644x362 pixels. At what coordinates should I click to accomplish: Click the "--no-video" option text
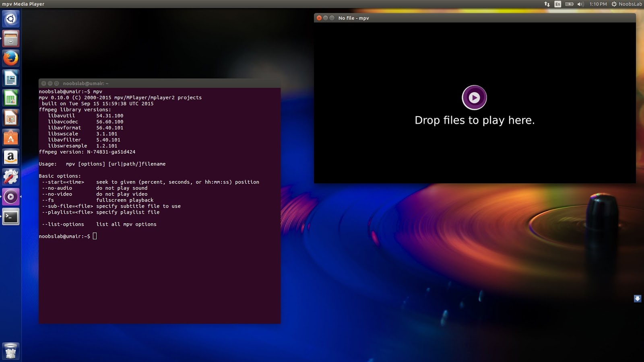[57, 194]
